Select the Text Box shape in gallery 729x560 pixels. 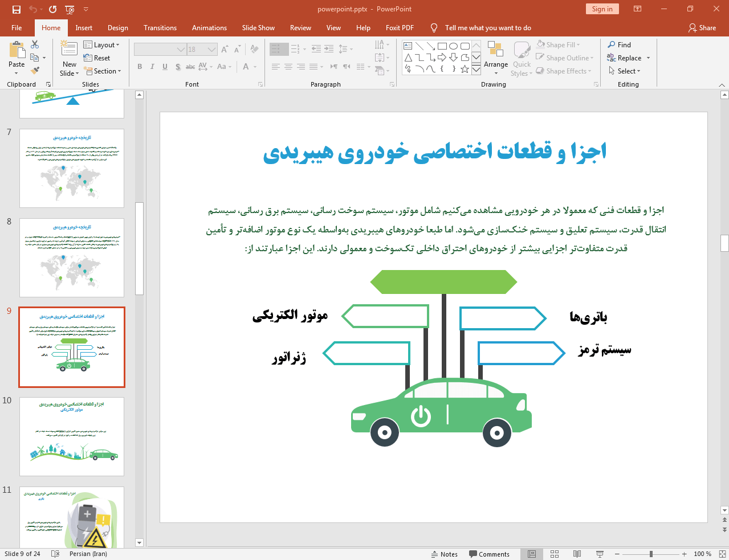click(408, 46)
